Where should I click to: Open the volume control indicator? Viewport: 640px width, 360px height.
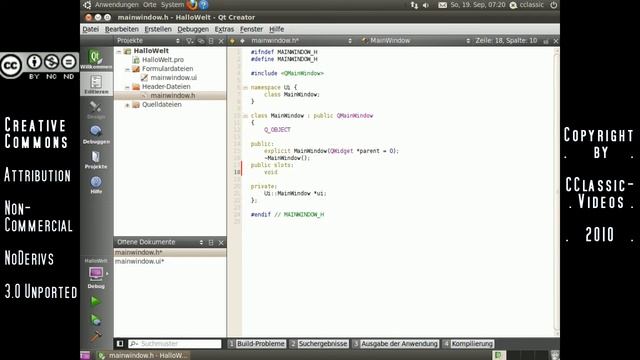[426, 5]
